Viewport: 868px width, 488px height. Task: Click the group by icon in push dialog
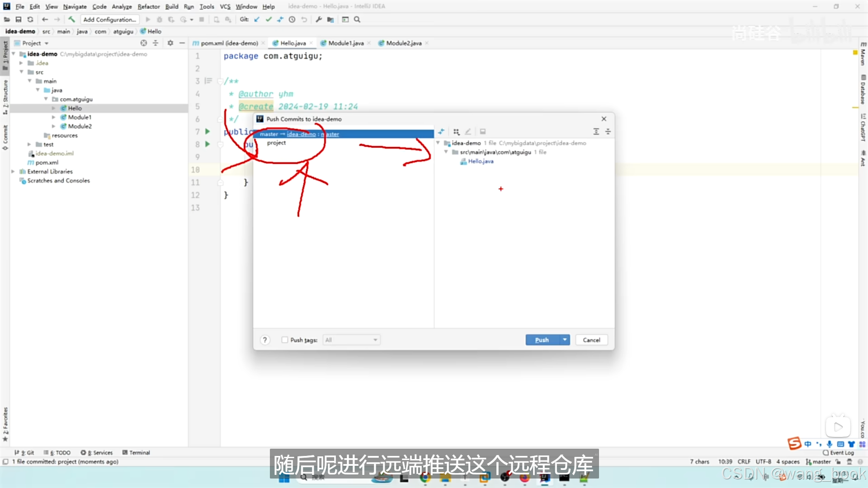tap(457, 131)
